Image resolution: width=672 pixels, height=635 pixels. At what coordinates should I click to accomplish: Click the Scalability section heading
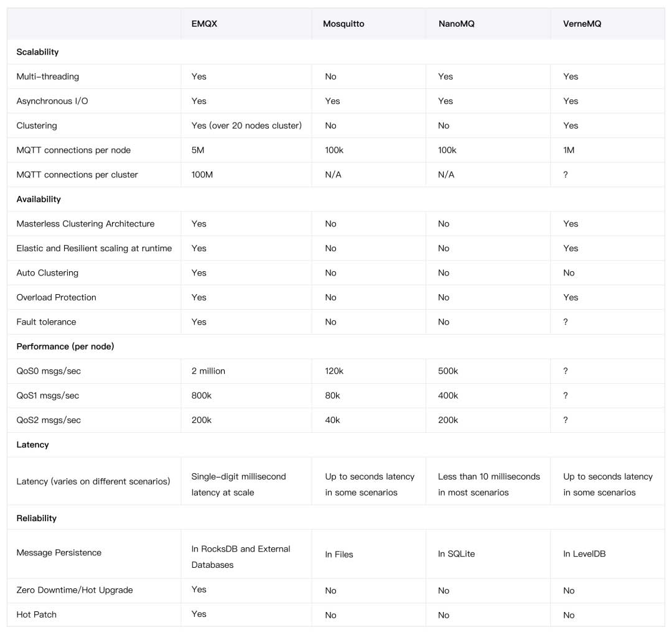click(x=37, y=52)
